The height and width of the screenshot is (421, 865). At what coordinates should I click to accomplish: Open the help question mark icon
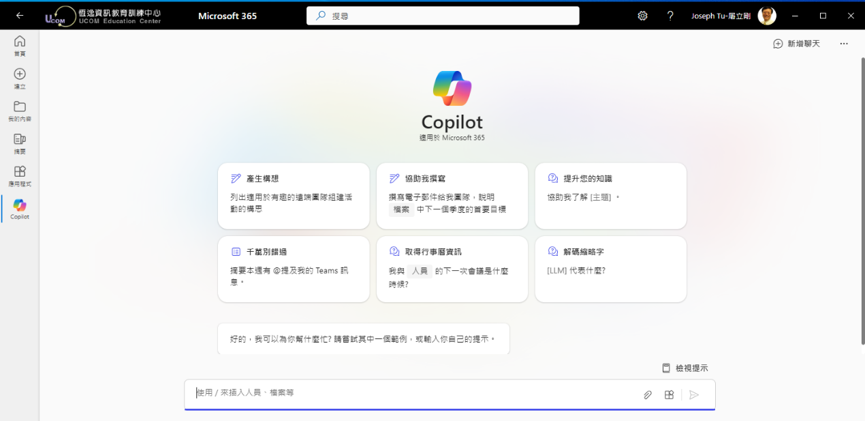670,16
